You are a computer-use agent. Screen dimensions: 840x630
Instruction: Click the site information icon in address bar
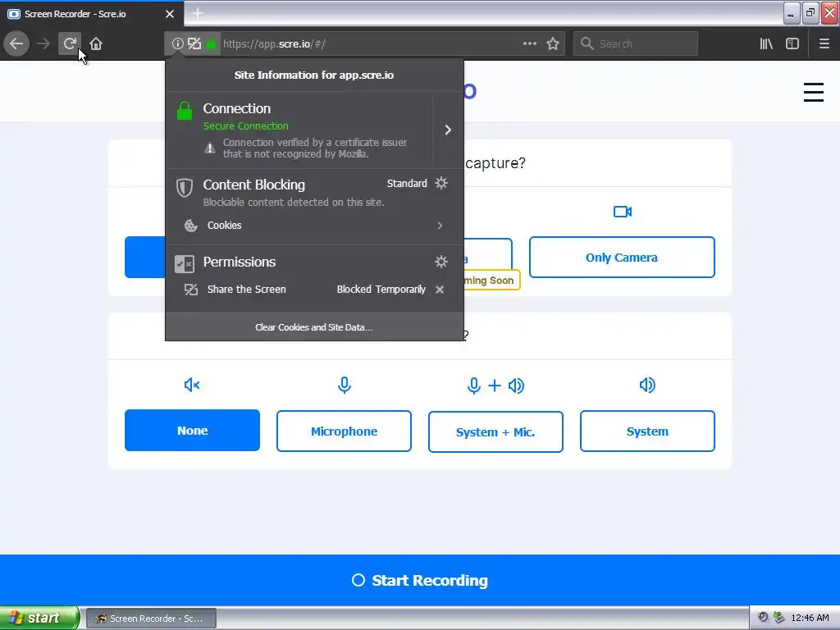177,43
